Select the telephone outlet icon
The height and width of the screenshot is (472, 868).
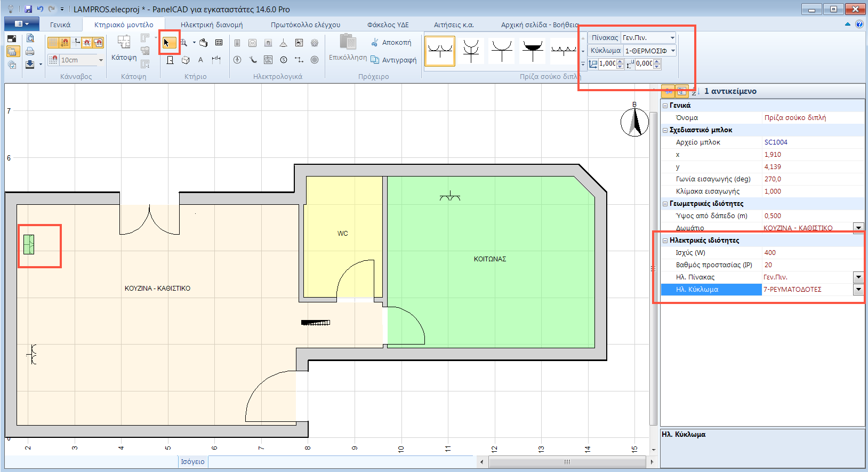coord(253,60)
